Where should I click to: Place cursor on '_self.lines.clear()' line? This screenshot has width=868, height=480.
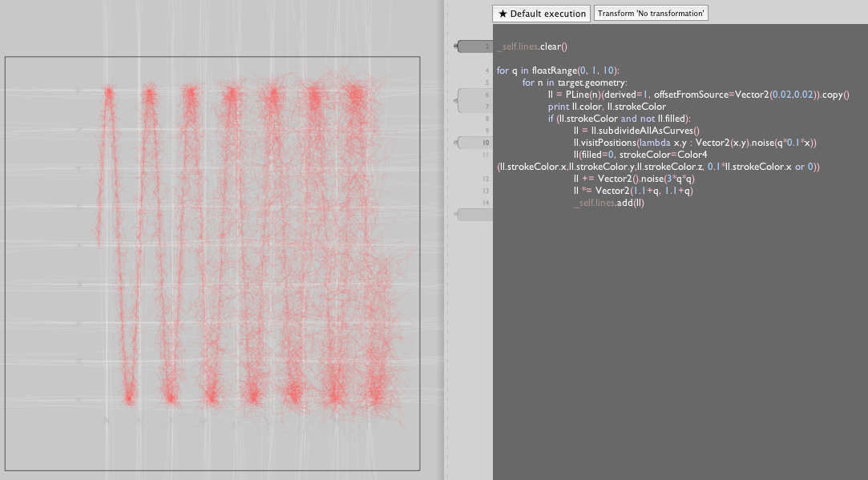click(532, 47)
